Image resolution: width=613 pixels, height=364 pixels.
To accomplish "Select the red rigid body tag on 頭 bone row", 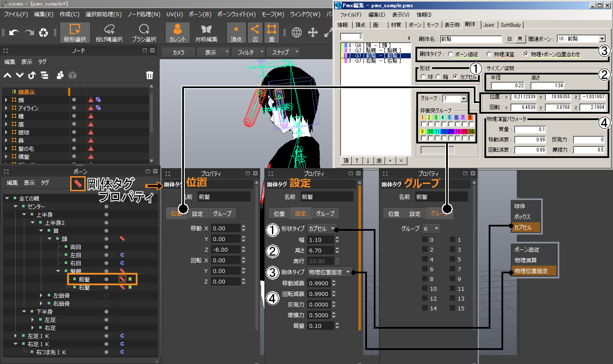I will tap(122, 239).
